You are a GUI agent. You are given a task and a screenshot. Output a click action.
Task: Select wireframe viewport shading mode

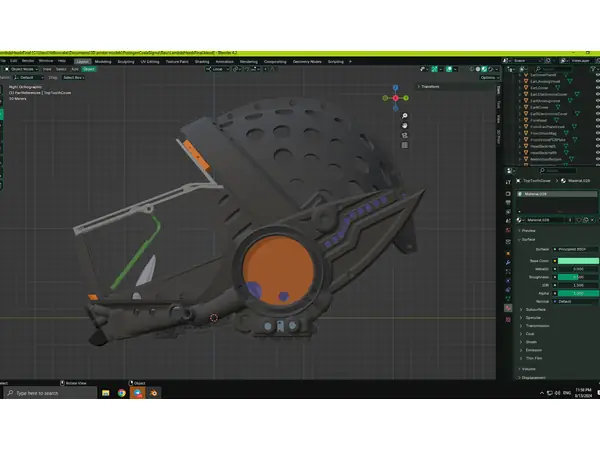[x=472, y=69]
